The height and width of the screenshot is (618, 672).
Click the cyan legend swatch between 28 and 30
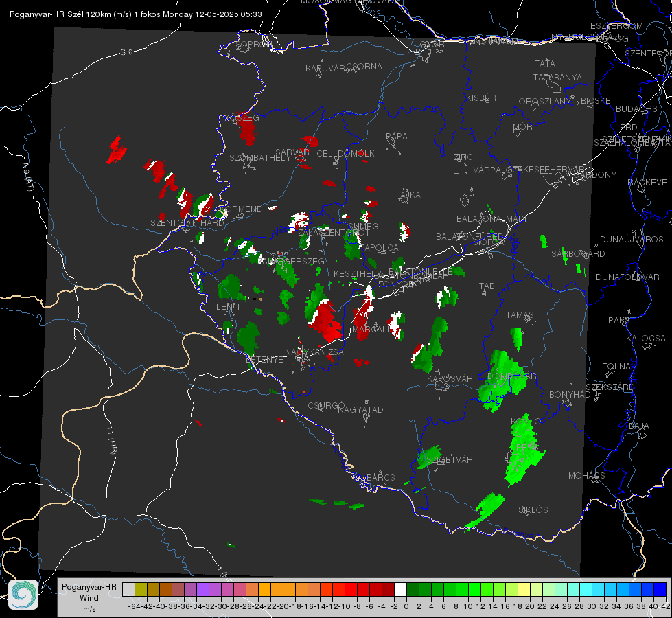[586, 589]
